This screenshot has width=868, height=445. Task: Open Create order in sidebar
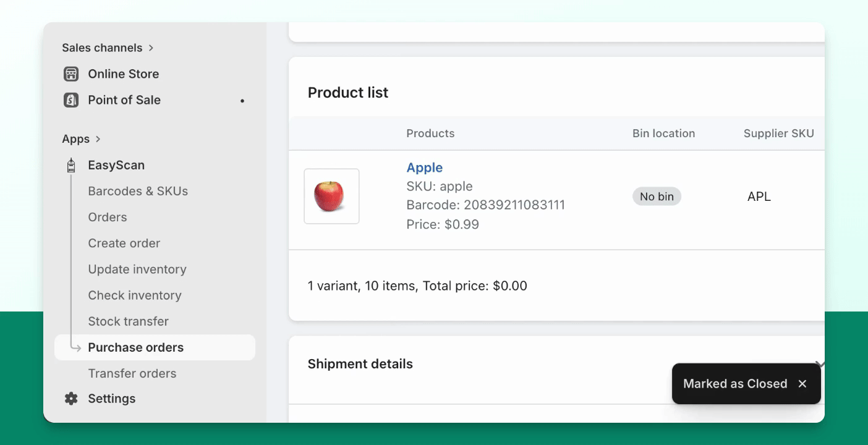click(124, 243)
